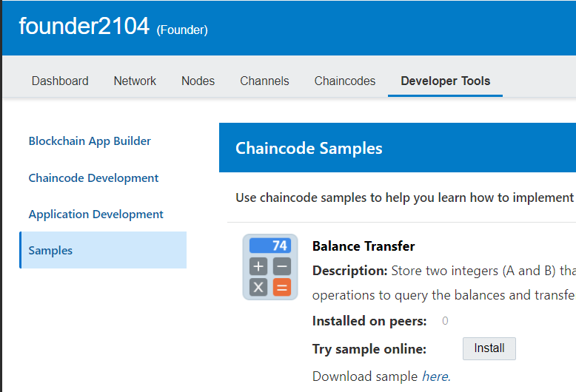576x392 pixels.
Task: Open Application Development sidebar item
Action: coord(96,214)
